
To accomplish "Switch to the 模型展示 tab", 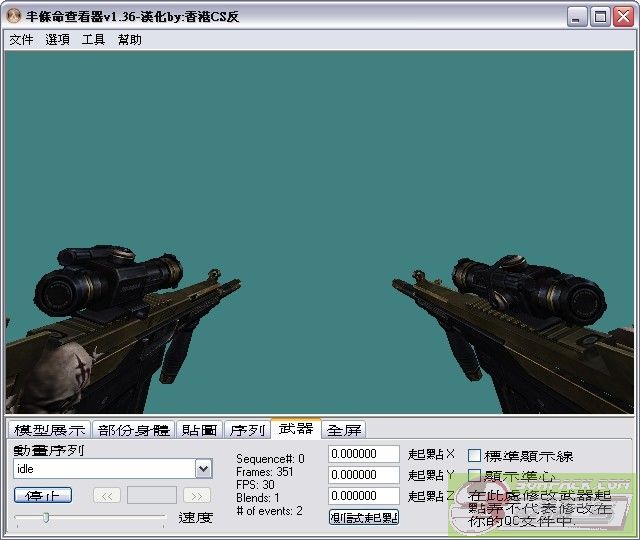I will click(49, 430).
